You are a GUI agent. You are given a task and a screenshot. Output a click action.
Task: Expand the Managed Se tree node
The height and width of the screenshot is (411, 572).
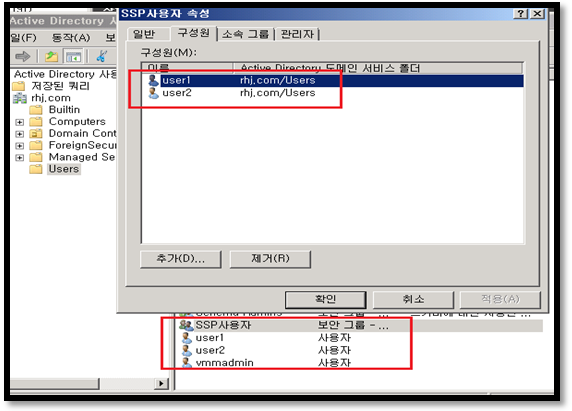tap(19, 158)
